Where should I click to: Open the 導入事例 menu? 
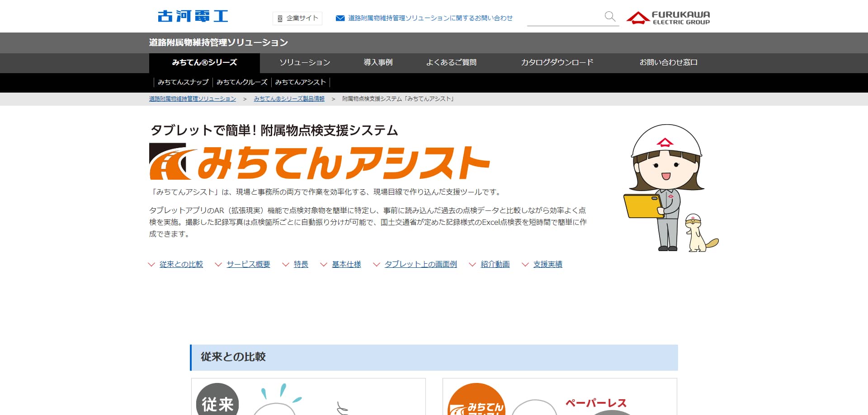pyautogui.click(x=378, y=63)
